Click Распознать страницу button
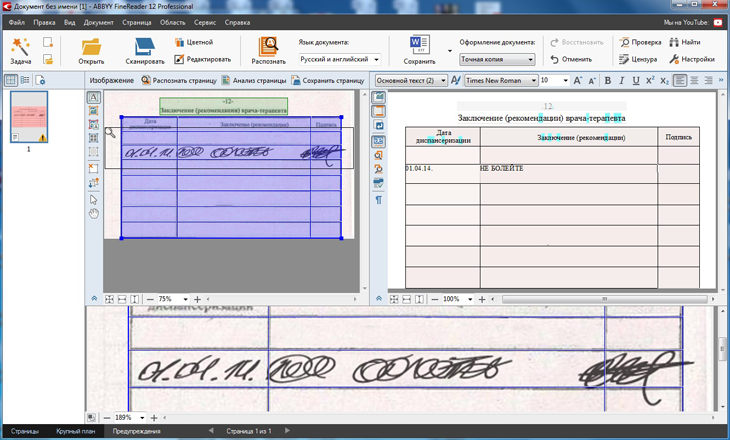 click(x=178, y=80)
